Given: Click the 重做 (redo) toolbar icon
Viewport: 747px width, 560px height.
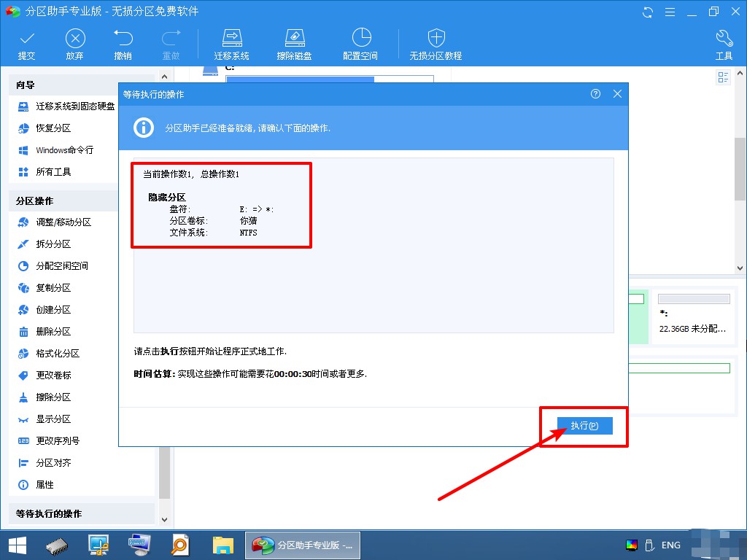Looking at the screenshot, I should tap(171, 44).
